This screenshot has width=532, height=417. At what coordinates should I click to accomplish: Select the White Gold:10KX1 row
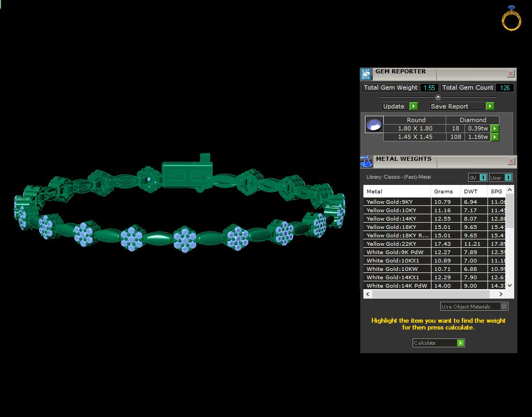435,260
